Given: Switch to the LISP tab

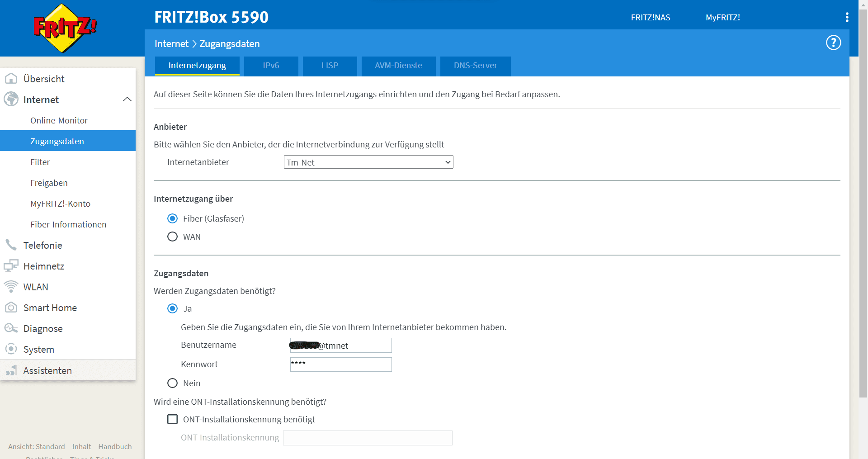Looking at the screenshot, I should coord(330,66).
